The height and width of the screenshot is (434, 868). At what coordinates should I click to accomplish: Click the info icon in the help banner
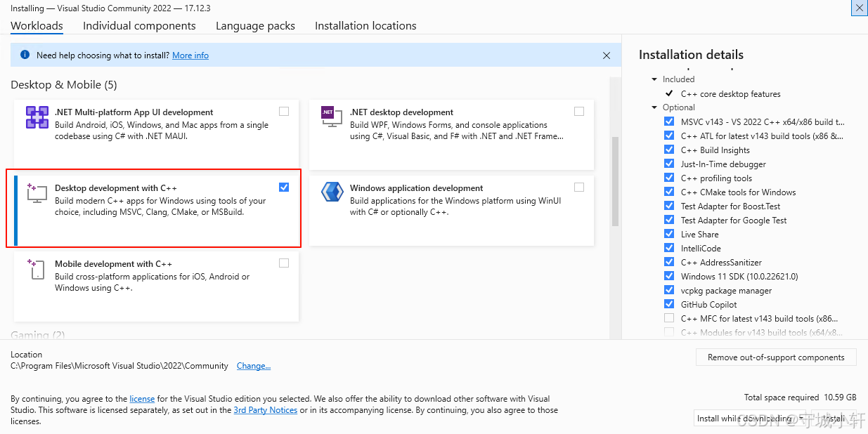point(25,55)
